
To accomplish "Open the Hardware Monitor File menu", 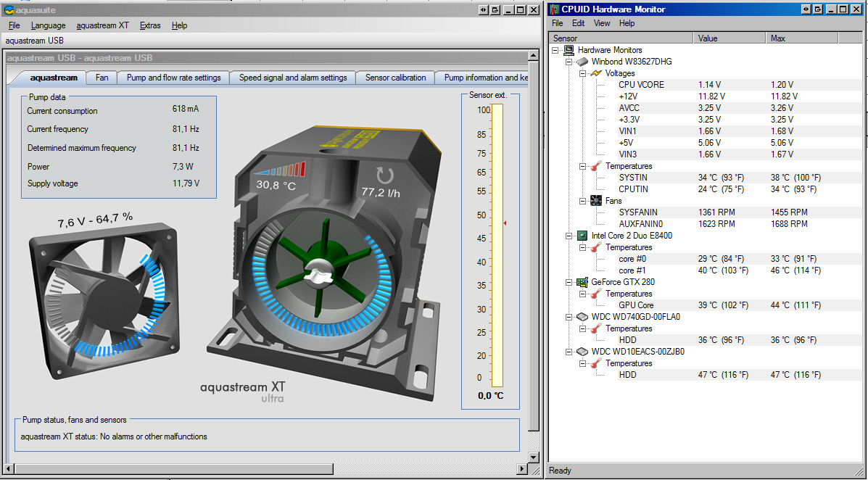I will coord(558,23).
